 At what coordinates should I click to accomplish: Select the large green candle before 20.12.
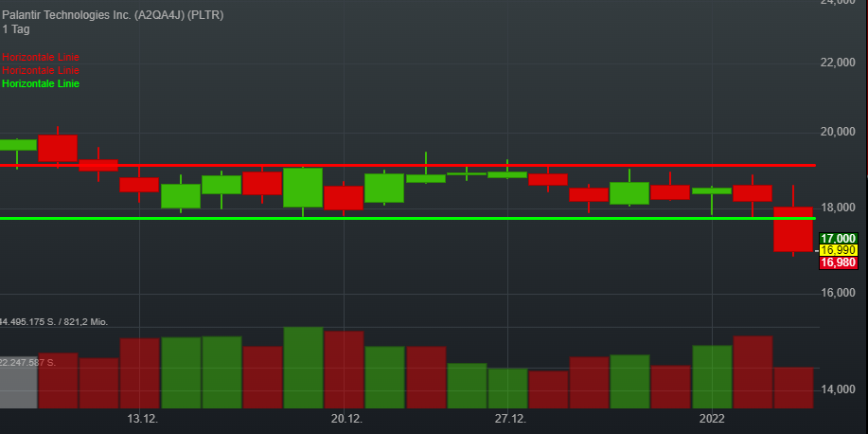pos(303,188)
